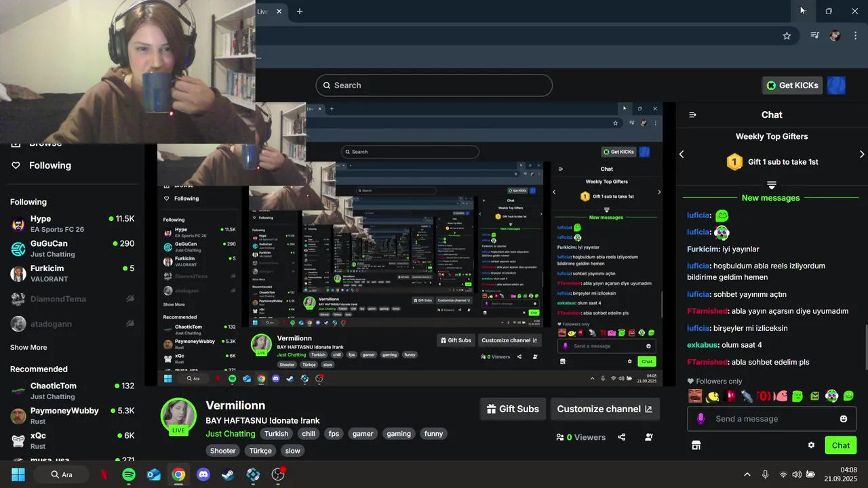868x488 pixels.
Task: Select the Turkish tag below the streamer's title
Action: pos(276,434)
